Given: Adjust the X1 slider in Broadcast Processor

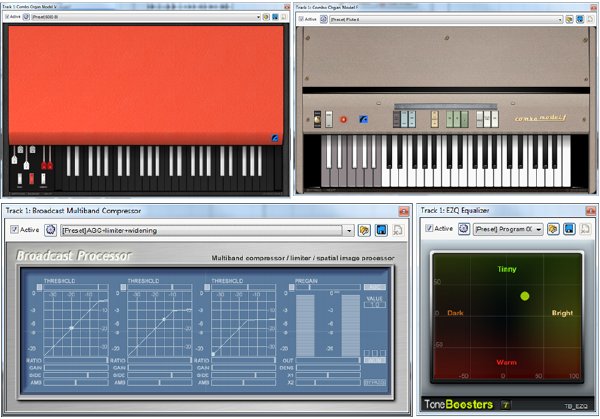Looking at the screenshot, I should [x=328, y=375].
